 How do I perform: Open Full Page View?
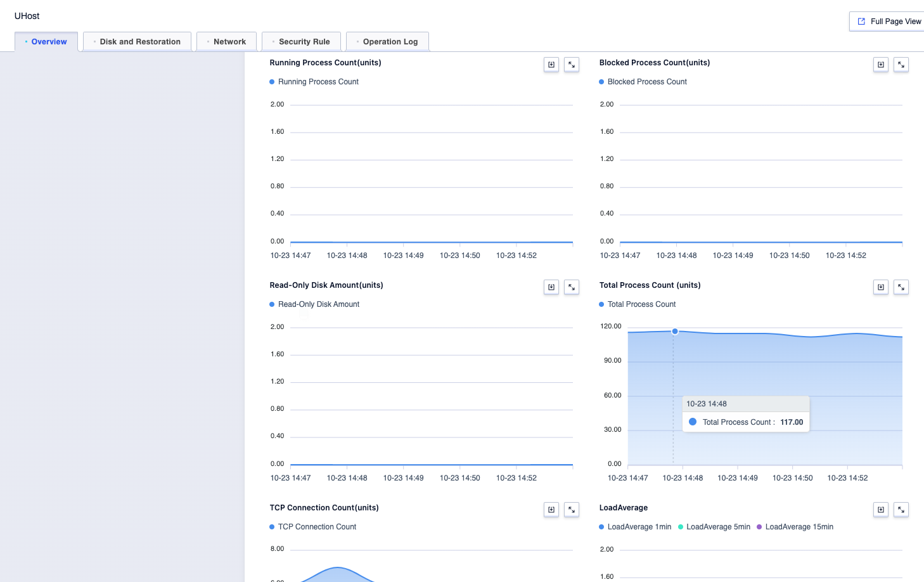pos(887,22)
